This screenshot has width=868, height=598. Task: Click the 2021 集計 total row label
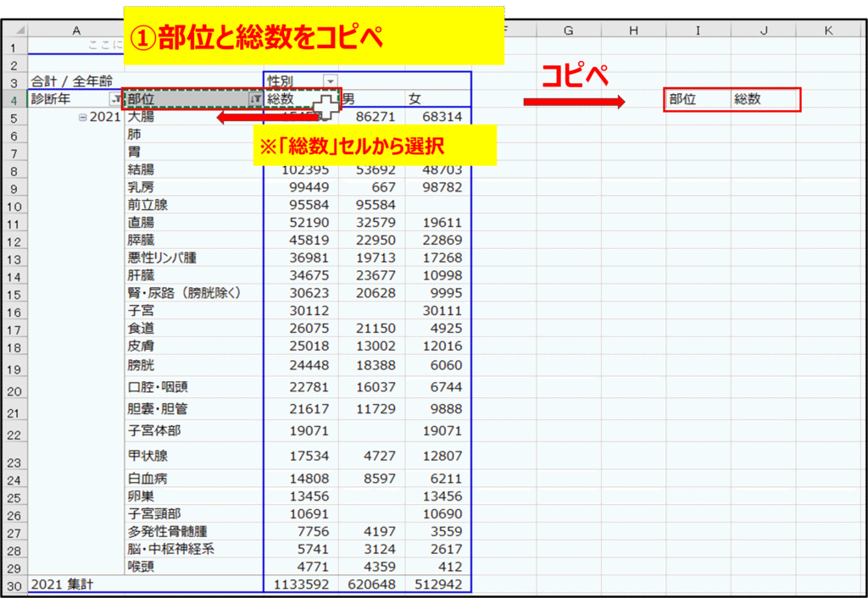(75, 584)
